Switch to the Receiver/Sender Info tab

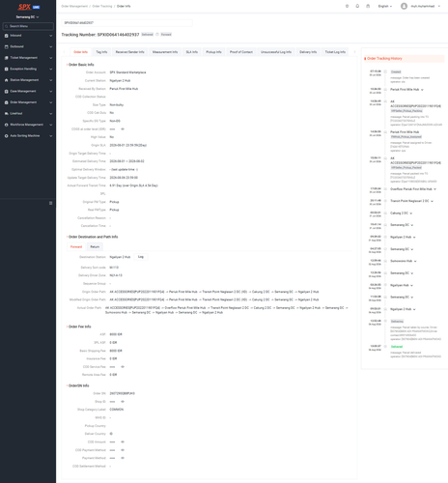tap(129, 52)
